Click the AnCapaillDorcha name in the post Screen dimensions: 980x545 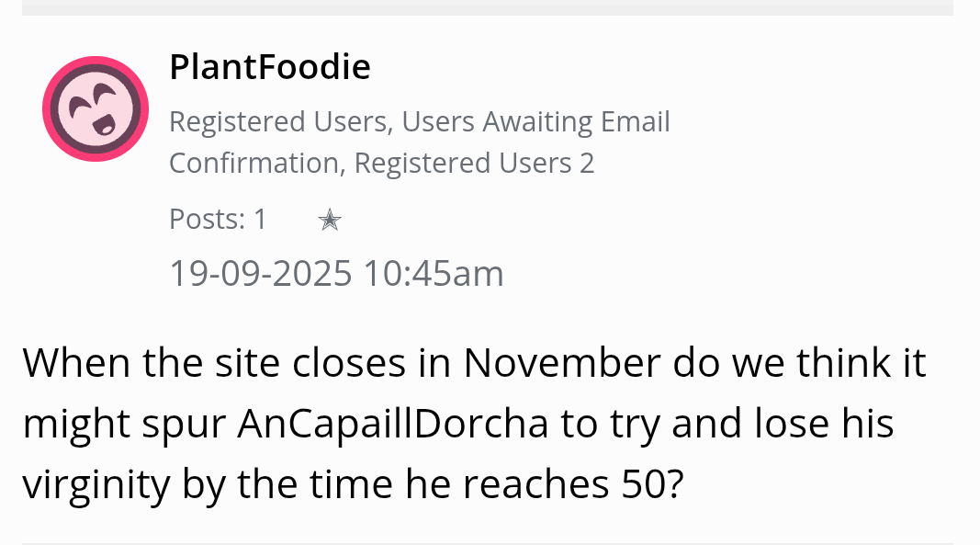(x=393, y=424)
